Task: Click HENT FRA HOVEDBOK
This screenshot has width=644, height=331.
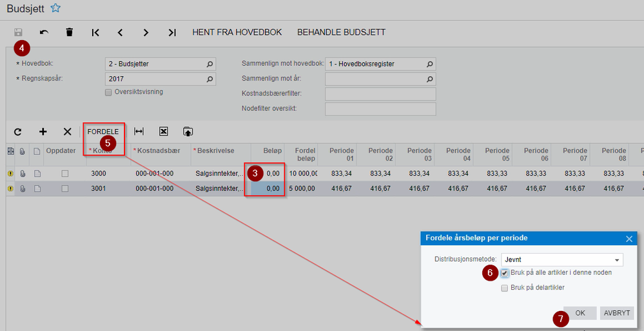Action: [x=237, y=32]
